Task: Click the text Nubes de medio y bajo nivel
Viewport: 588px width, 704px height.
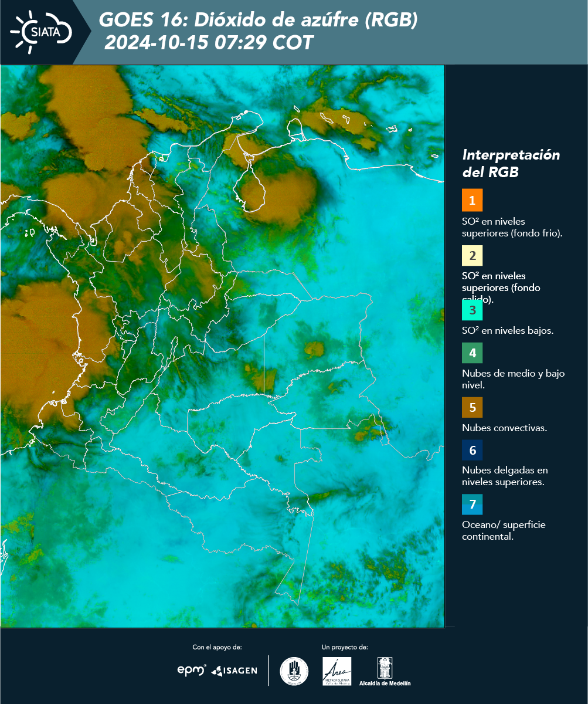Action: click(x=514, y=379)
